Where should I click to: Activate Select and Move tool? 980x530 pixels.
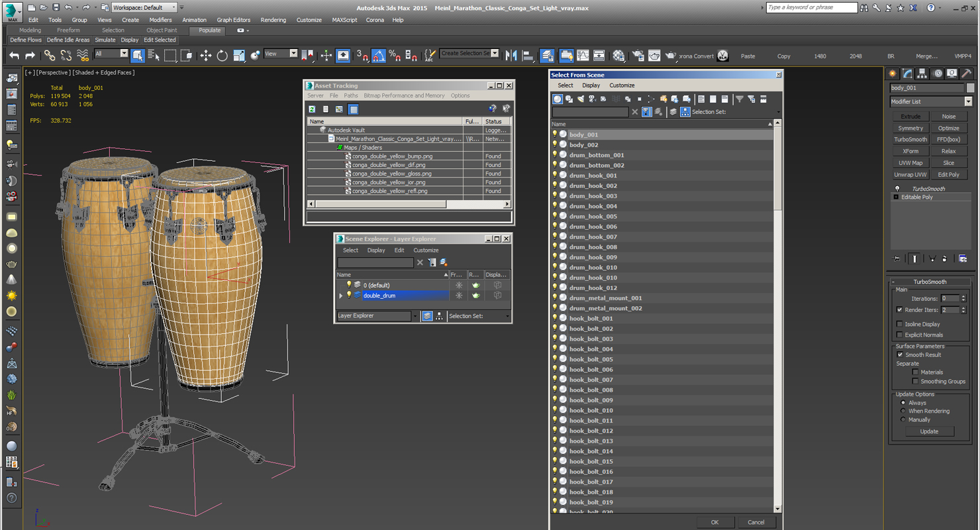(x=206, y=56)
